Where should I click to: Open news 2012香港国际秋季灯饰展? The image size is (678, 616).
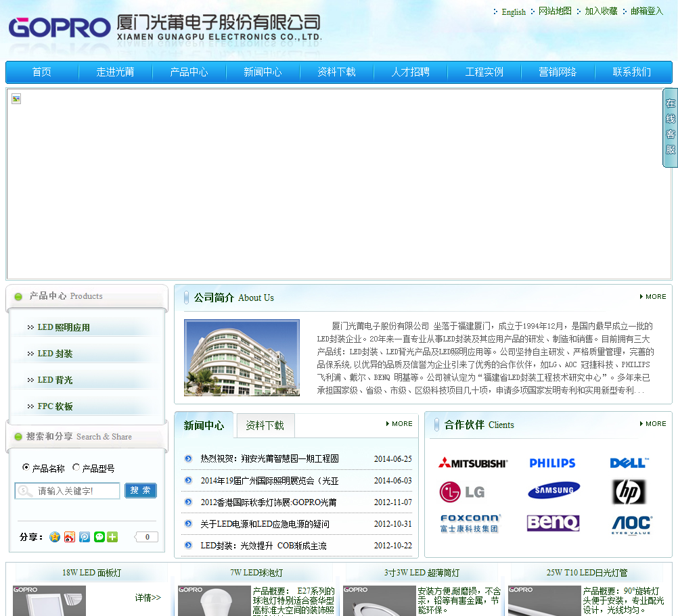[x=269, y=502]
